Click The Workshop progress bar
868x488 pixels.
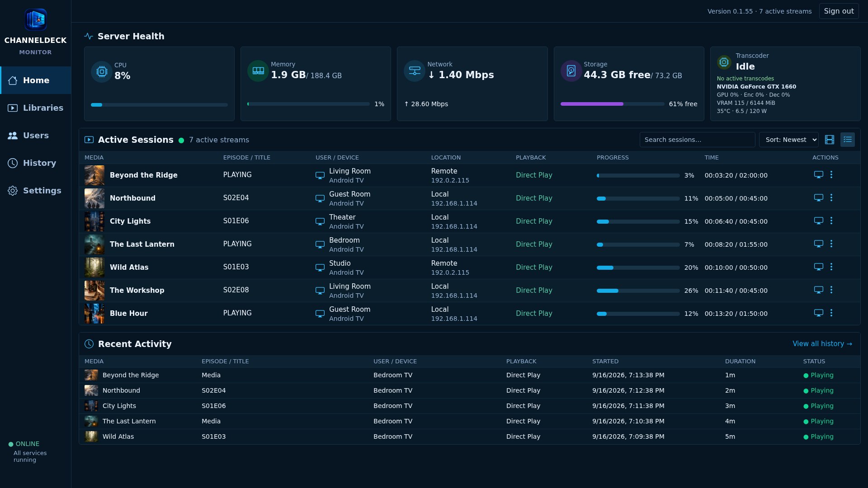pyautogui.click(x=638, y=291)
